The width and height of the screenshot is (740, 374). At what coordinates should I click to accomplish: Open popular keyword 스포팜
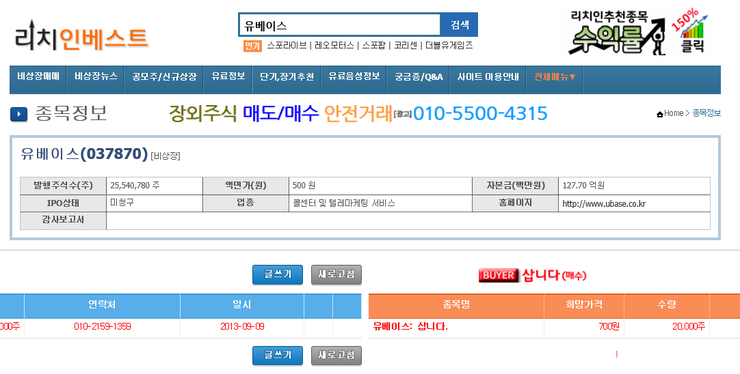374,45
